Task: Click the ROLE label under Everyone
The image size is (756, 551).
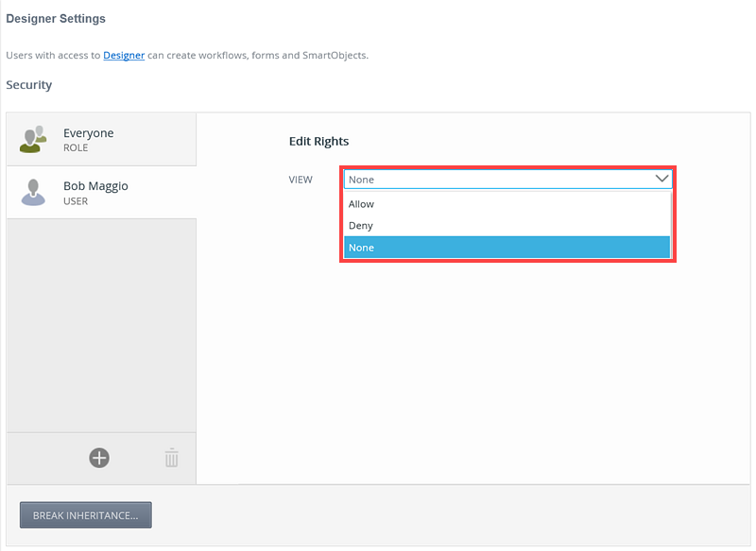Action: click(x=76, y=148)
